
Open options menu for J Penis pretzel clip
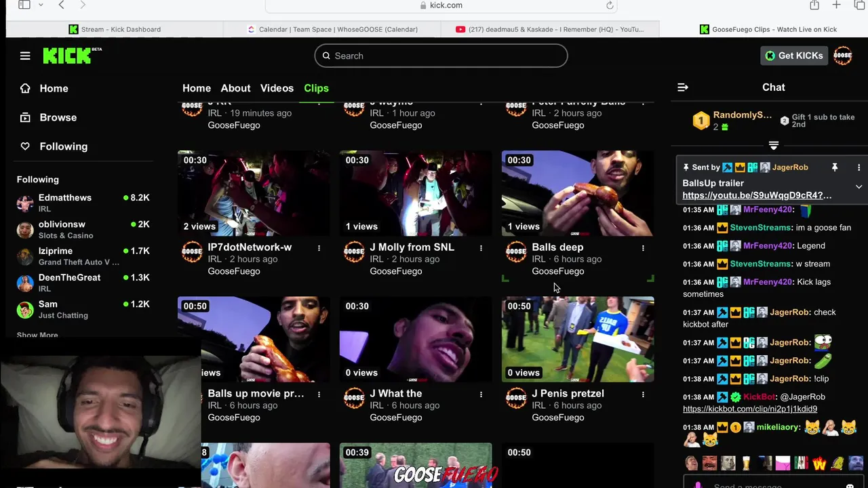pyautogui.click(x=643, y=394)
